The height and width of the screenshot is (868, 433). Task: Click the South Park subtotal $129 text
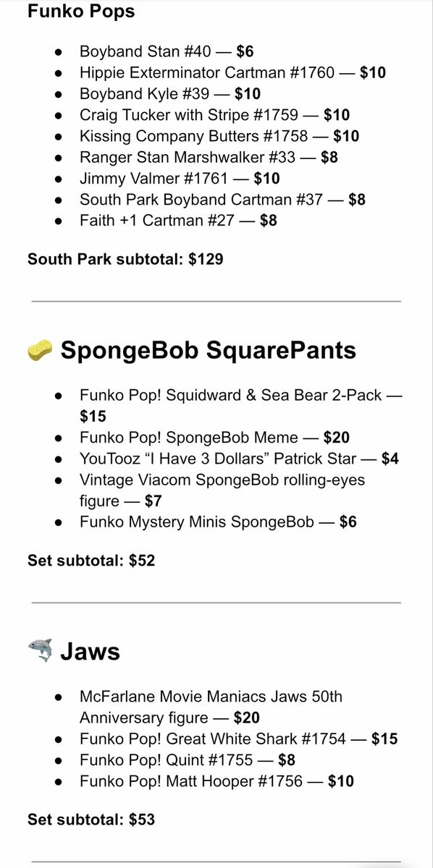click(125, 258)
